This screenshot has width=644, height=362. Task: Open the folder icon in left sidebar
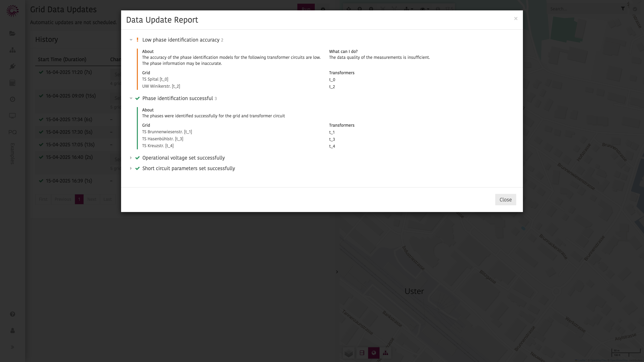12,34
